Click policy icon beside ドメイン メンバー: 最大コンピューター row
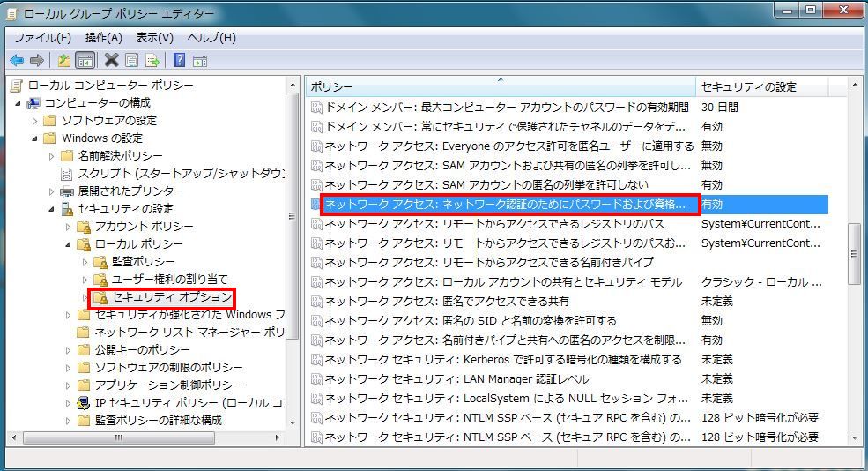Viewport: 868px width, 471px height. [316, 108]
